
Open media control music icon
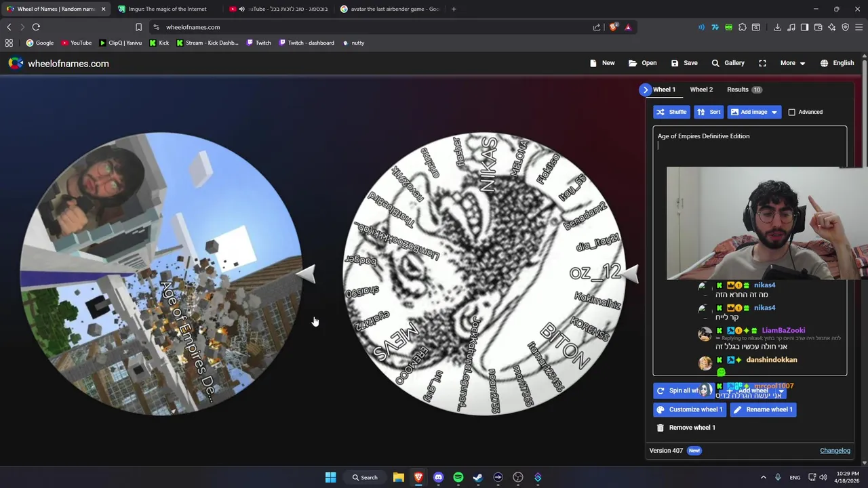click(x=791, y=27)
